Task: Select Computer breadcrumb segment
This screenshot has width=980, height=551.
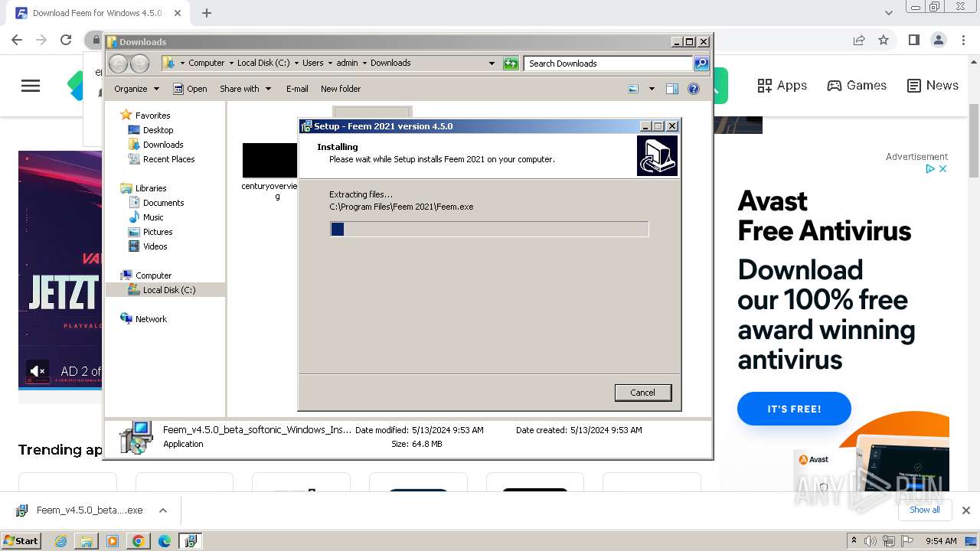Action: click(x=207, y=63)
